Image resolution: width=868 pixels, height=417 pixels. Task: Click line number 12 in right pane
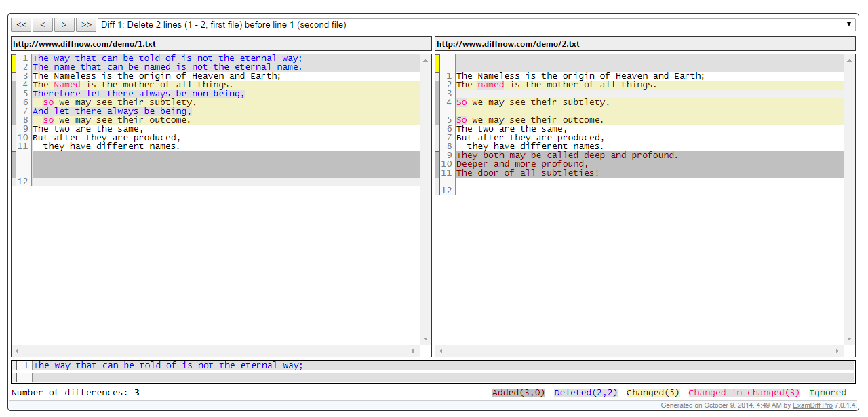(x=446, y=191)
